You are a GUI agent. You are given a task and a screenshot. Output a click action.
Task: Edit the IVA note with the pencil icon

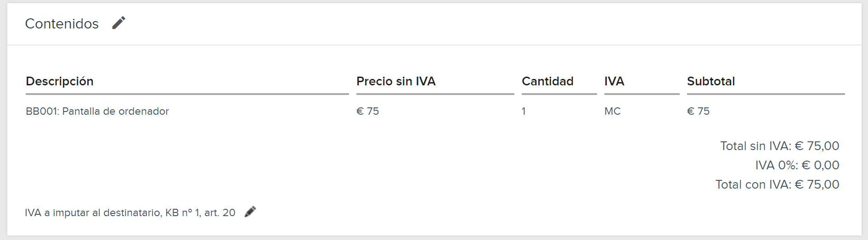point(250,212)
